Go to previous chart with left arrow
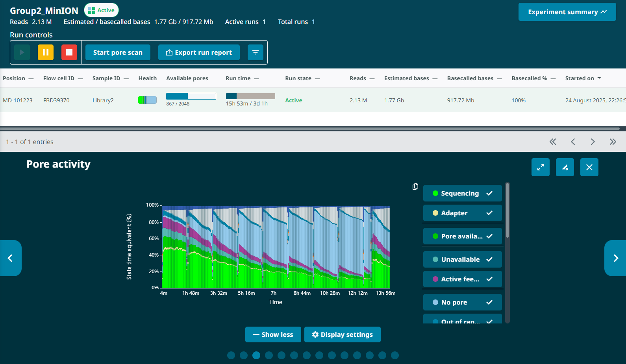The image size is (626, 364). click(11, 258)
